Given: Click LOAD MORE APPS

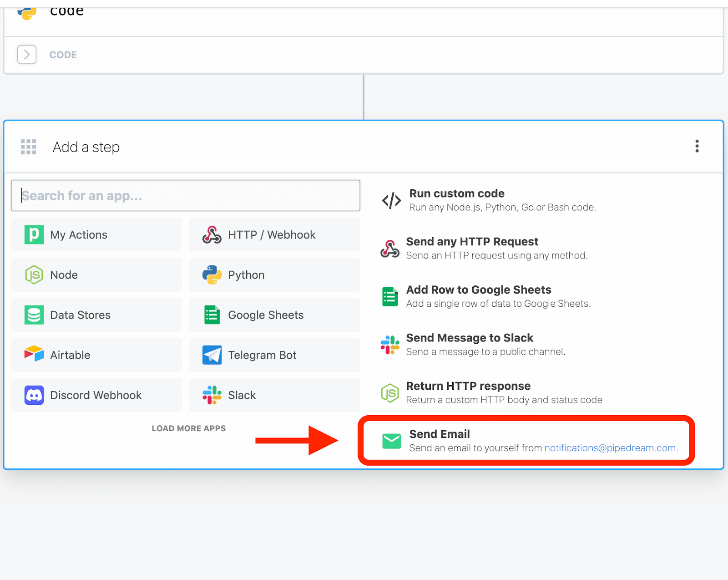Looking at the screenshot, I should coord(189,428).
